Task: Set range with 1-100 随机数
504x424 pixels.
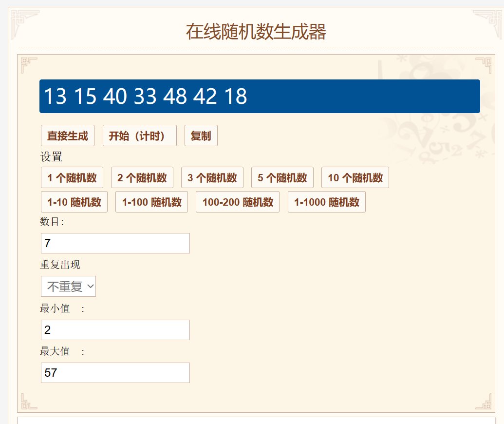Action: tap(152, 202)
